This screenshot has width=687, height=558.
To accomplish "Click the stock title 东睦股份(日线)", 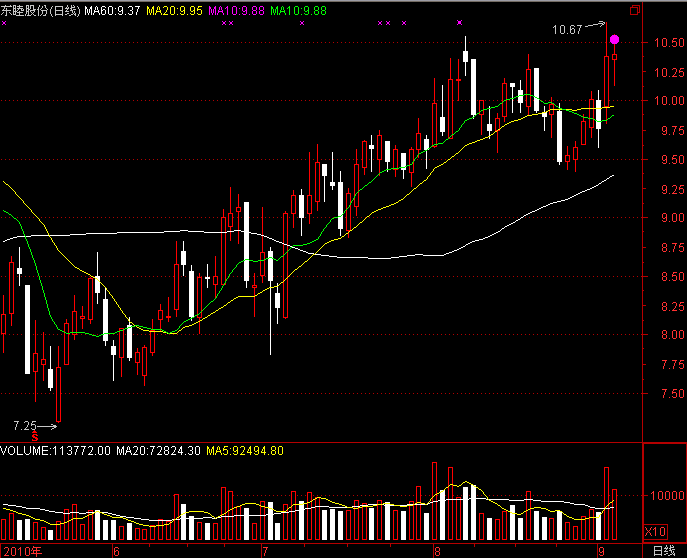I will (x=41, y=11).
